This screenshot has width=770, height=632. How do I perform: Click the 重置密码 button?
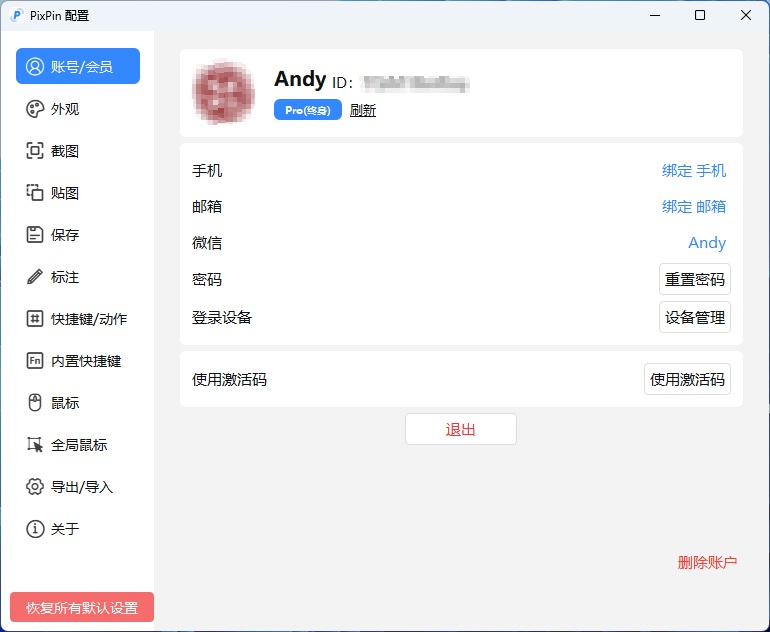[x=695, y=279]
